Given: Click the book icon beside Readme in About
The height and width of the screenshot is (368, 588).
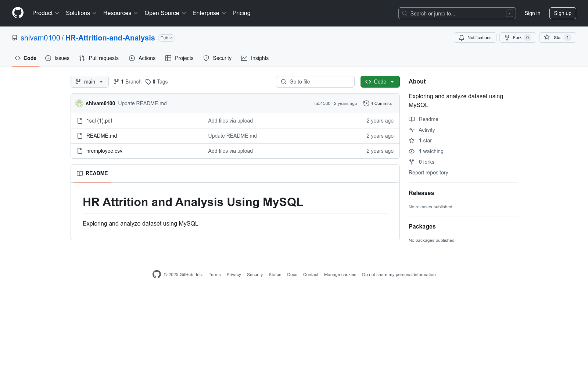Looking at the screenshot, I should (x=412, y=119).
